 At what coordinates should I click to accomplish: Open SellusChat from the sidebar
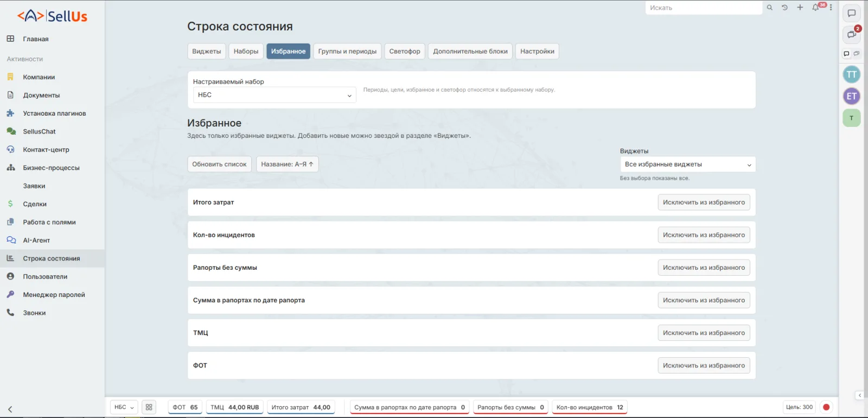coord(52,131)
